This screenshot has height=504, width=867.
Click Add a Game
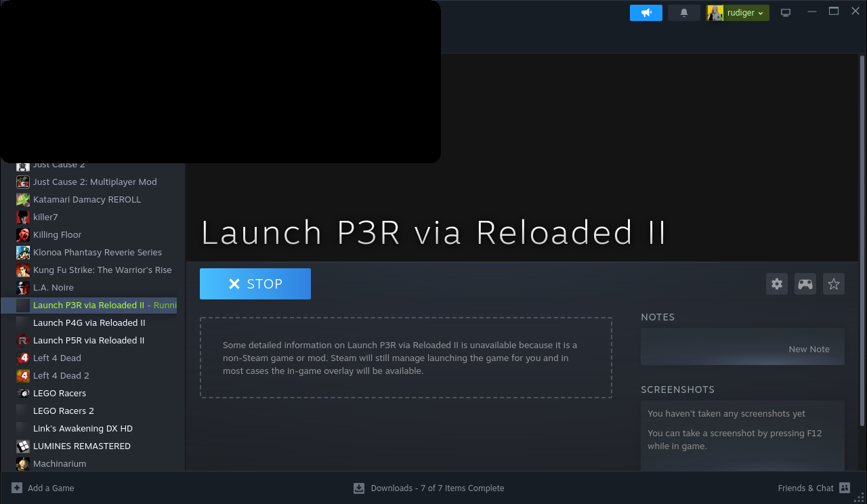point(43,488)
